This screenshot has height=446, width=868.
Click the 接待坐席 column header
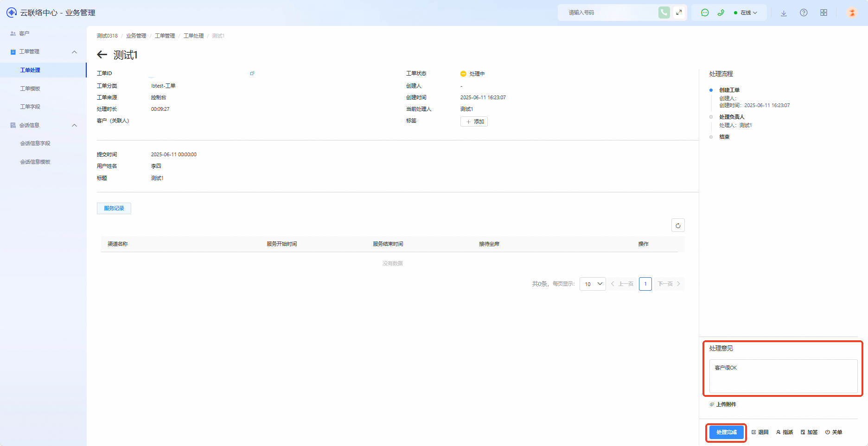click(489, 244)
